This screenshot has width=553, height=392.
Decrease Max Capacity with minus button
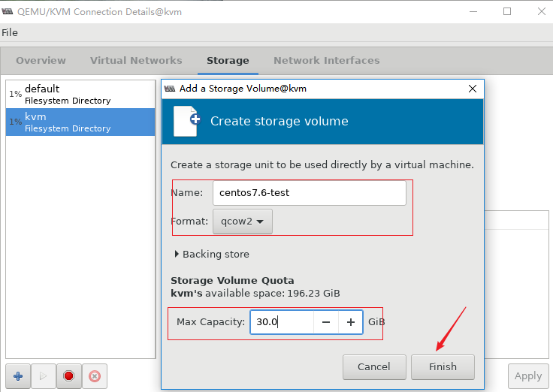326,322
